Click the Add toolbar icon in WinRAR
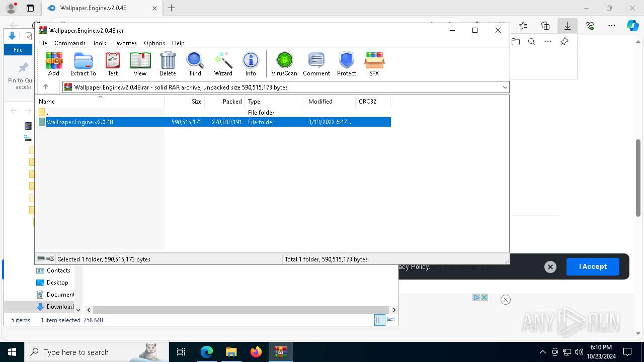This screenshot has width=644, height=362. point(54,64)
